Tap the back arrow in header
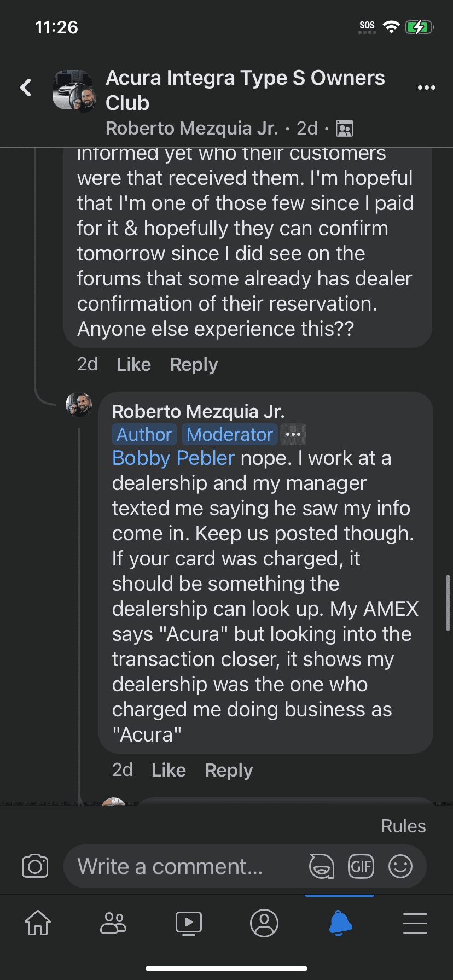Image resolution: width=453 pixels, height=980 pixels. (x=26, y=87)
